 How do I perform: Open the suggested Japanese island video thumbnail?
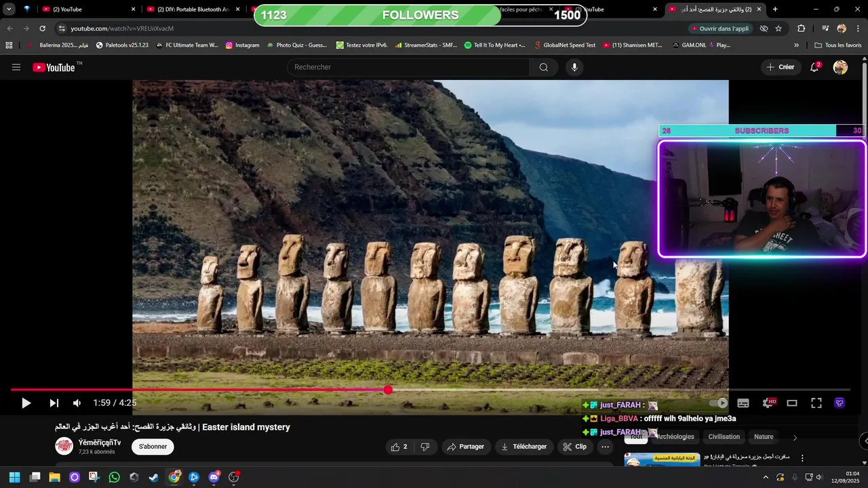663,460
